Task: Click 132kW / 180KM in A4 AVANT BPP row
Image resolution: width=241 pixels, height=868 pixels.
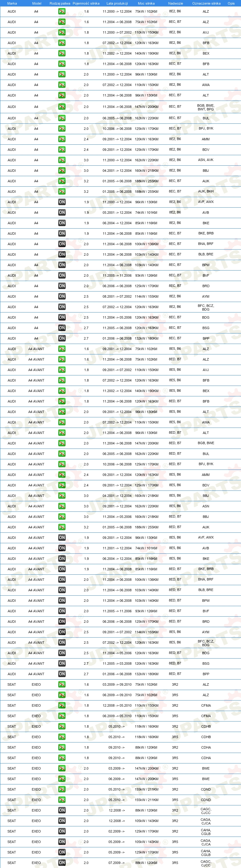Action: (x=146, y=674)
